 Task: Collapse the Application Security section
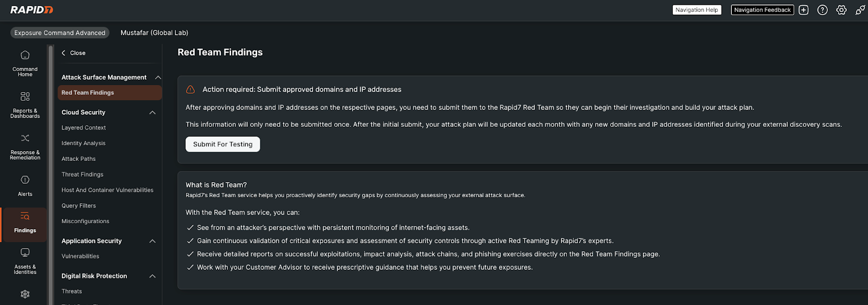152,241
